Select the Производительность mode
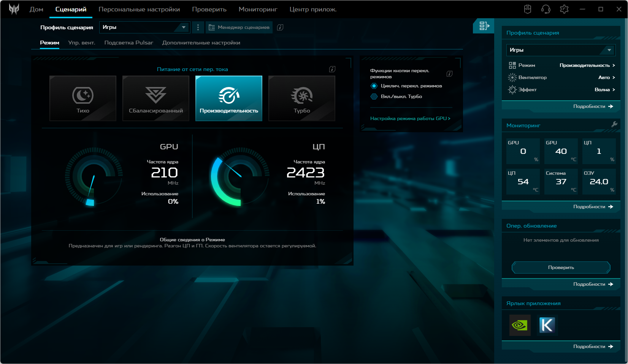 click(229, 98)
